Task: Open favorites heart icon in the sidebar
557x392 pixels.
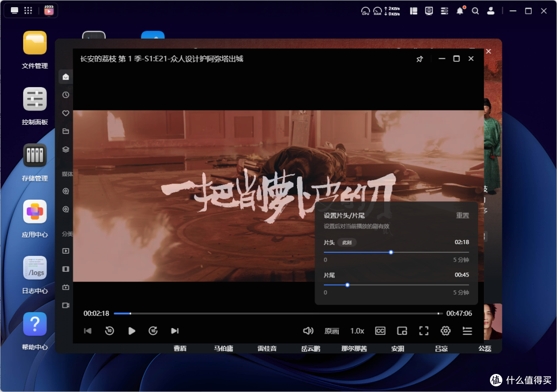Action: click(x=65, y=113)
